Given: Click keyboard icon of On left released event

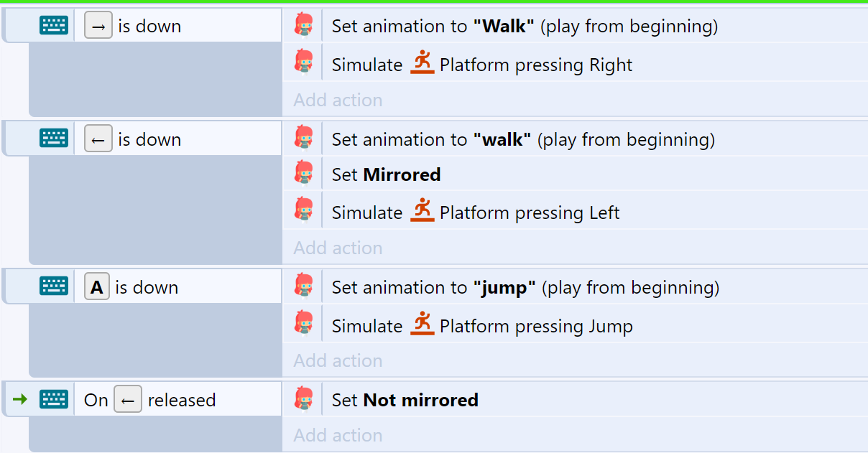Looking at the screenshot, I should (x=54, y=398).
